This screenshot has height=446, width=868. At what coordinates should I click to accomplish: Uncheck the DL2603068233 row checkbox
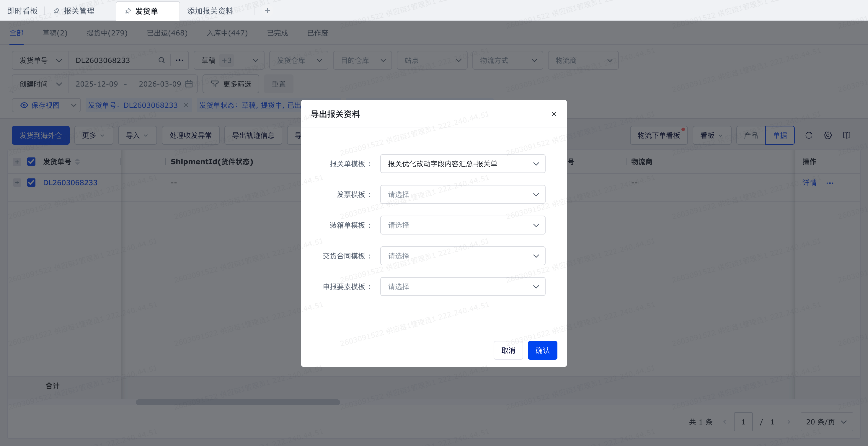point(31,182)
